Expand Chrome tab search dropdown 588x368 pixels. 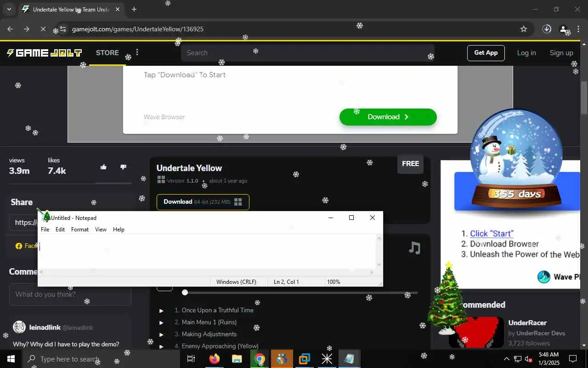point(9,9)
